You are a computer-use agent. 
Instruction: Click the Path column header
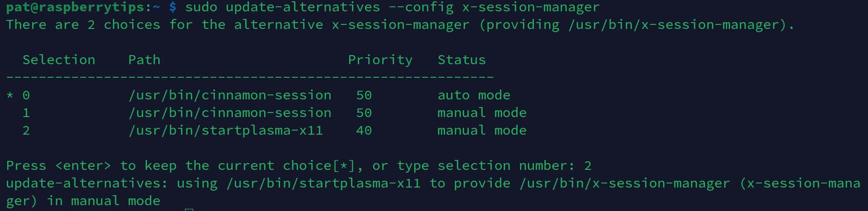click(144, 60)
